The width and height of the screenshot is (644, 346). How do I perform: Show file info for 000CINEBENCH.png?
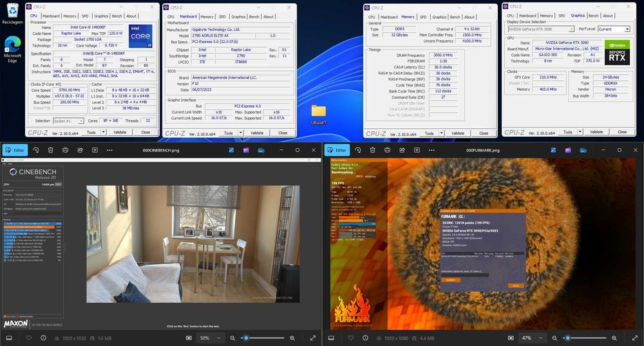43,338
